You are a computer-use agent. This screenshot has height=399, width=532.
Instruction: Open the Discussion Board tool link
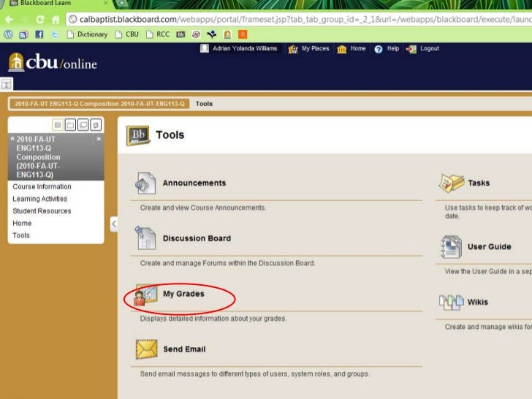pos(197,238)
